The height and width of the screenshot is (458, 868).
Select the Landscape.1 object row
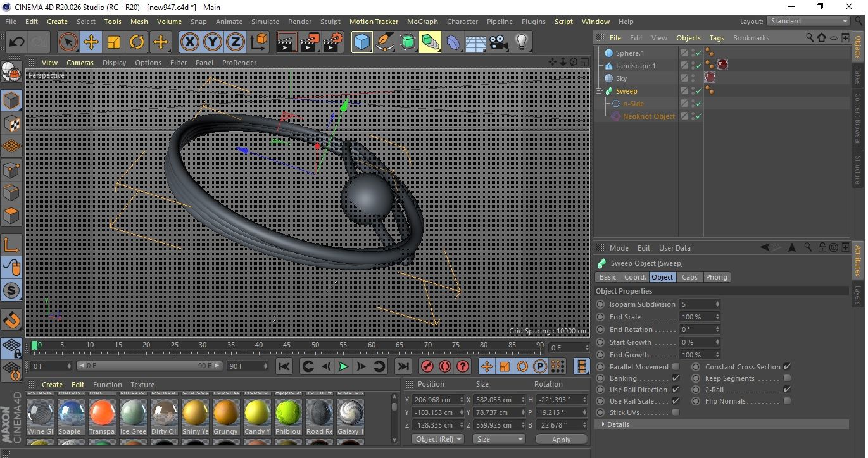(636, 66)
